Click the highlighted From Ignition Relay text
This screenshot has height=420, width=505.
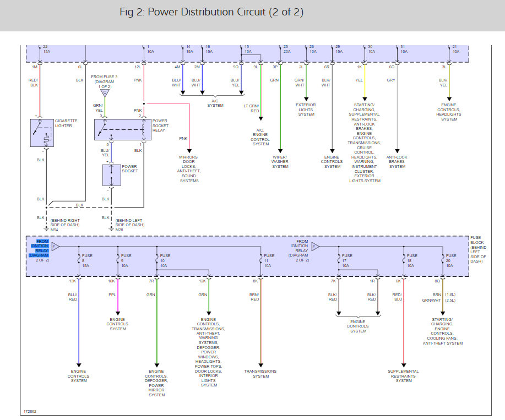[x=42, y=247]
